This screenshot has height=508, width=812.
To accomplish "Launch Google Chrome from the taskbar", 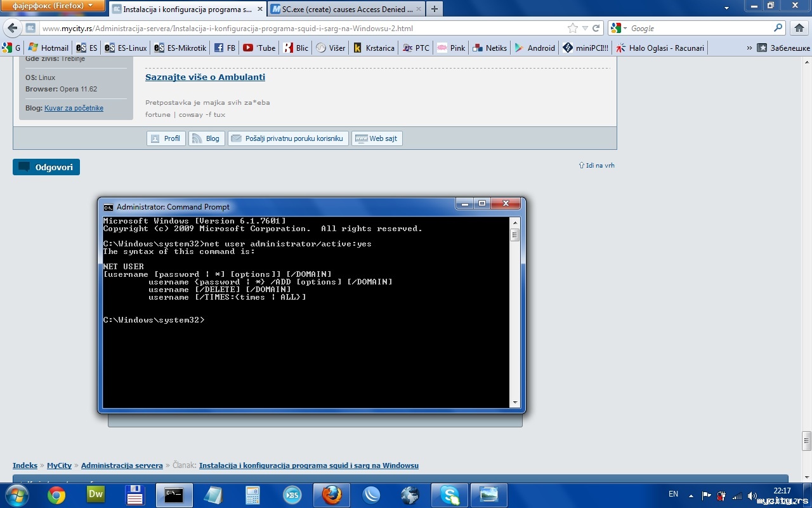I will point(56,495).
